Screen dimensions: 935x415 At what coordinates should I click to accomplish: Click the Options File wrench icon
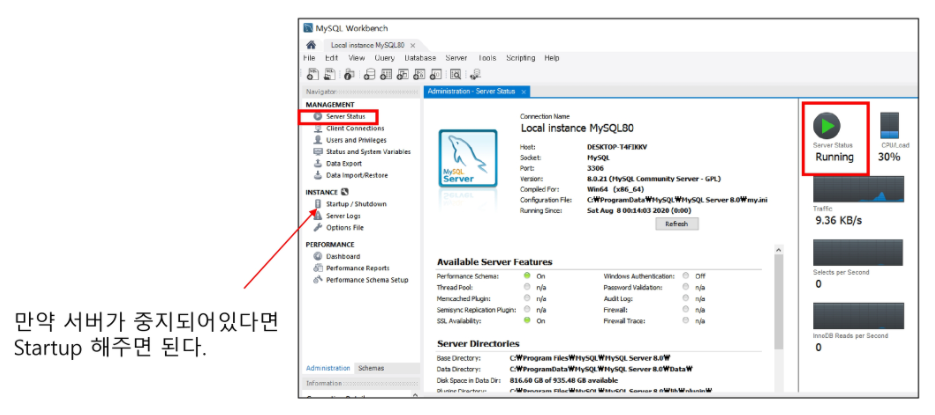click(x=318, y=228)
